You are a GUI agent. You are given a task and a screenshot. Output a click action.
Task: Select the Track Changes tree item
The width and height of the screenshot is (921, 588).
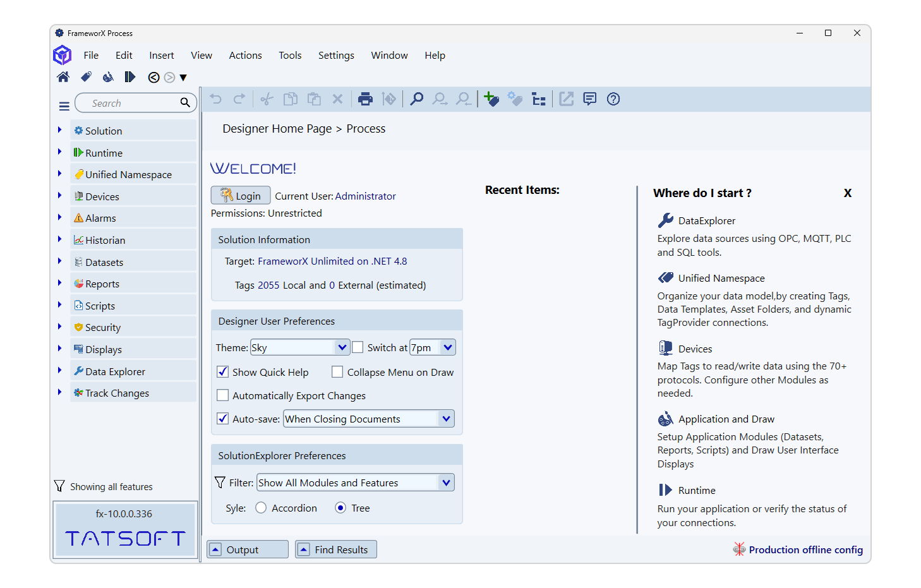(x=133, y=393)
